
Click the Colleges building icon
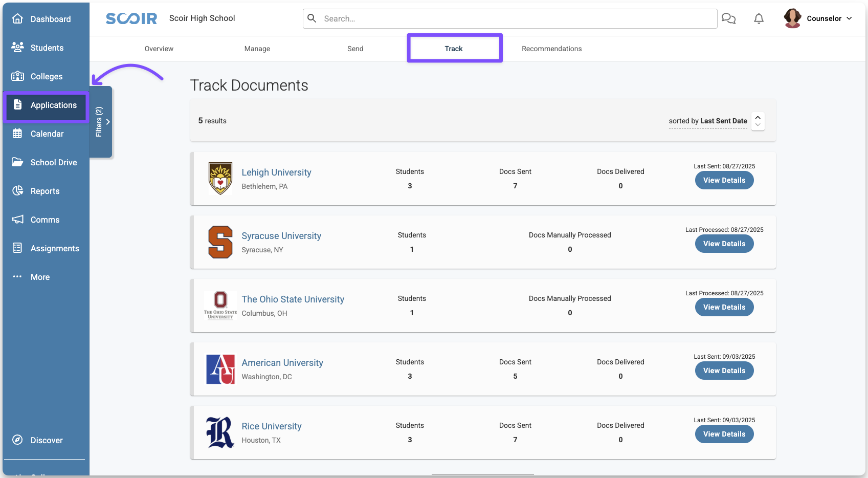coord(17,76)
